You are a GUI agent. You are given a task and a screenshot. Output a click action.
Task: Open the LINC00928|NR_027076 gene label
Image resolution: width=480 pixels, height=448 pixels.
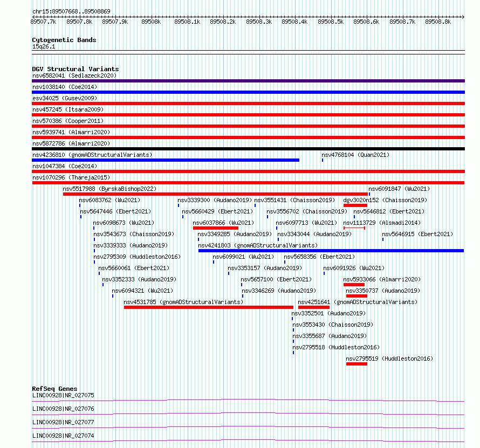(x=63, y=409)
